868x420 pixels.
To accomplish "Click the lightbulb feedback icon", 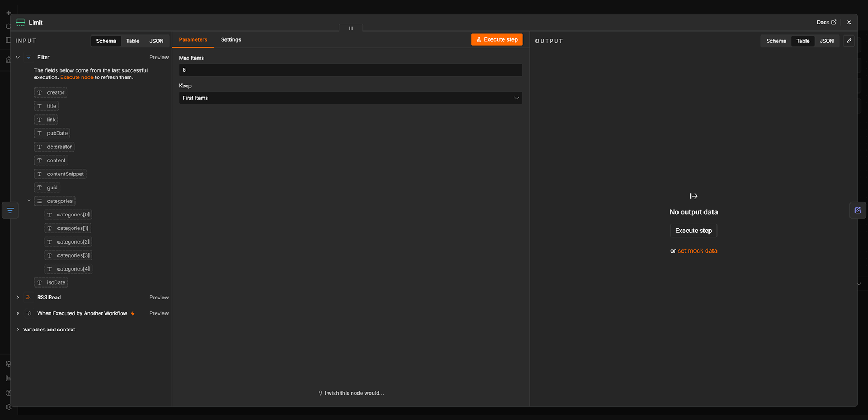I will point(321,393).
